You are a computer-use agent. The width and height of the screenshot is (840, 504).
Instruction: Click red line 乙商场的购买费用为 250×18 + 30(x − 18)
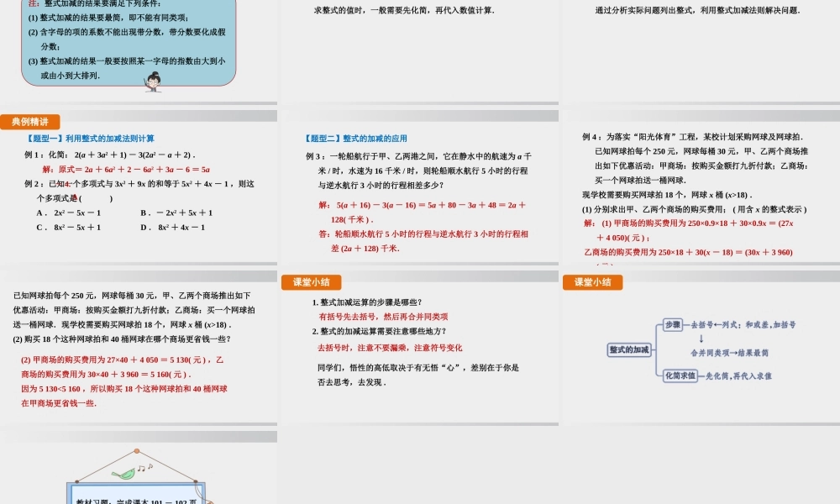(x=689, y=252)
